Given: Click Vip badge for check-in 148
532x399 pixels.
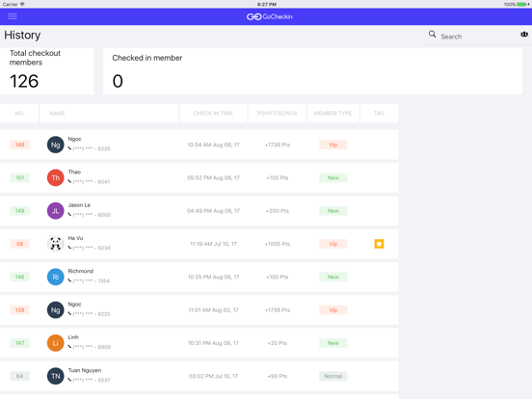Looking at the screenshot, I should 332,145.
